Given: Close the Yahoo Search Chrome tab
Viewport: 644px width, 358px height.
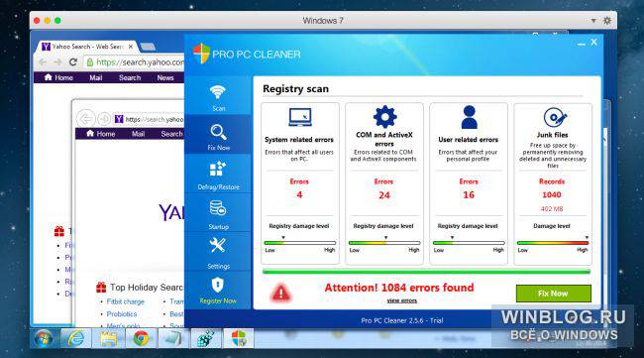Looking at the screenshot, I should pos(131,47).
